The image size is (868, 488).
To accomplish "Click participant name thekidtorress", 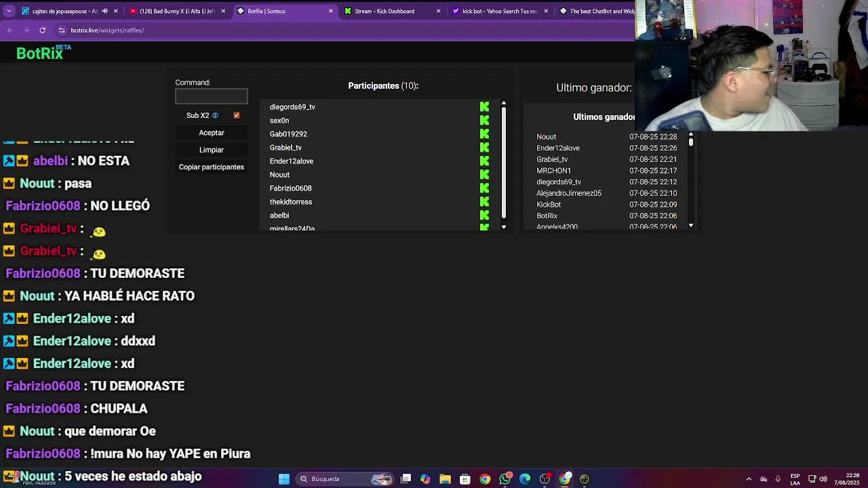I will (x=291, y=202).
